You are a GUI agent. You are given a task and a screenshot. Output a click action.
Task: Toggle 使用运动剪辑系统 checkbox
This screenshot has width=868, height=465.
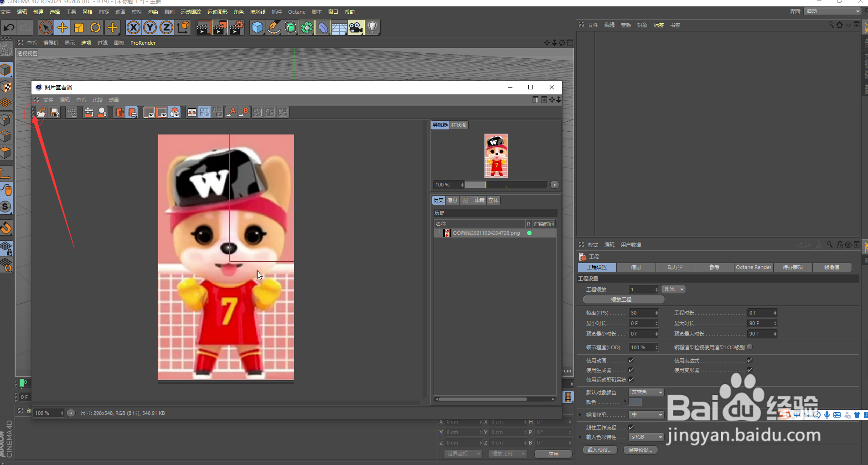point(631,379)
